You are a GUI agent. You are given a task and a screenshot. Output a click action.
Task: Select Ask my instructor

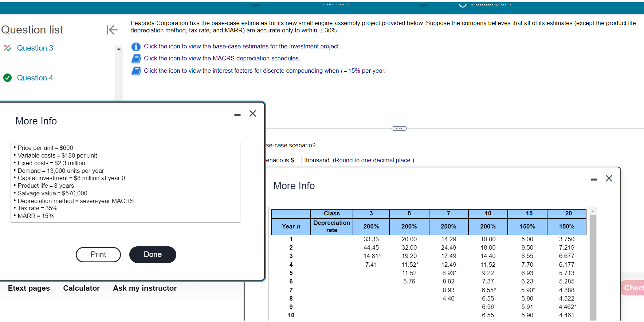coord(145,288)
